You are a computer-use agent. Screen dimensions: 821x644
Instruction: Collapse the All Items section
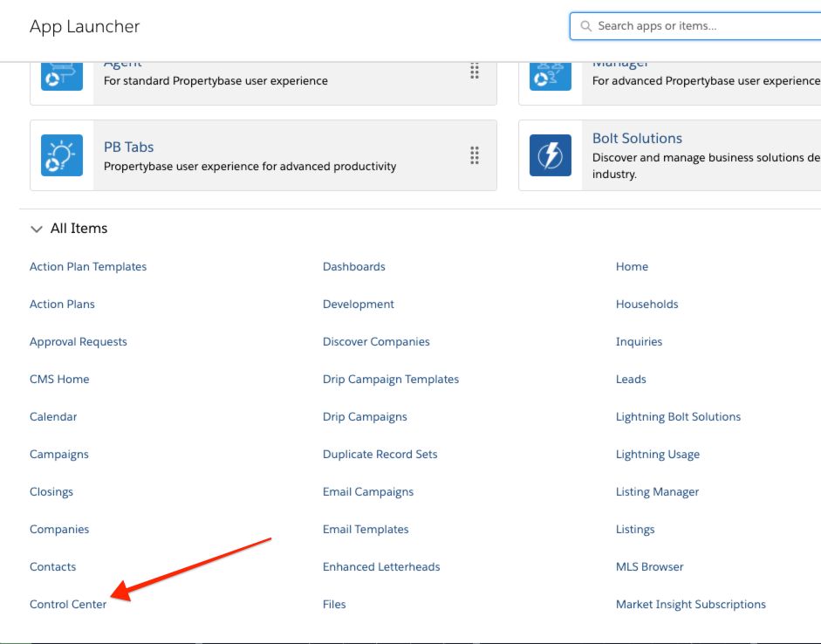pos(37,229)
